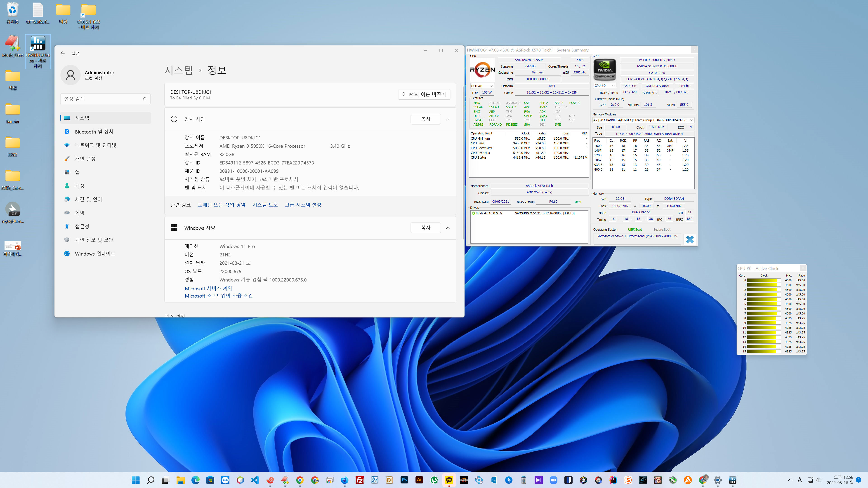Image resolution: width=868 pixels, height=488 pixels.
Task: Open the CPU #0 selector dropdown in HWiNFO
Action: (482, 86)
